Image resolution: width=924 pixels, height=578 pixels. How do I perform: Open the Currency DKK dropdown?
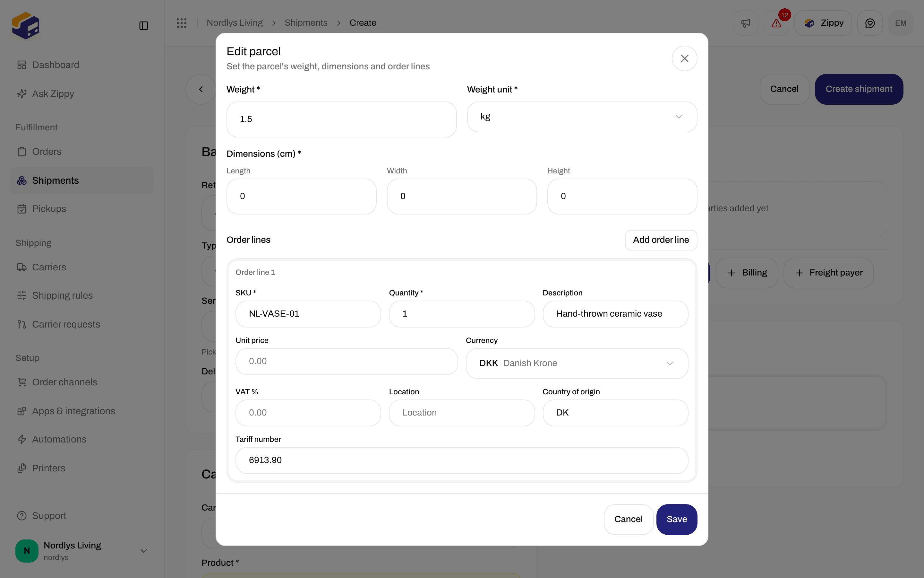577,363
